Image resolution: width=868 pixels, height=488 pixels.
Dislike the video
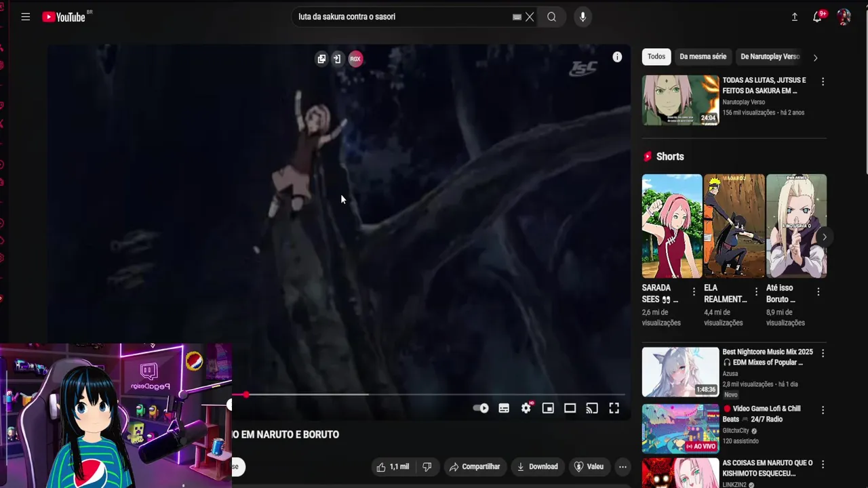point(427,466)
